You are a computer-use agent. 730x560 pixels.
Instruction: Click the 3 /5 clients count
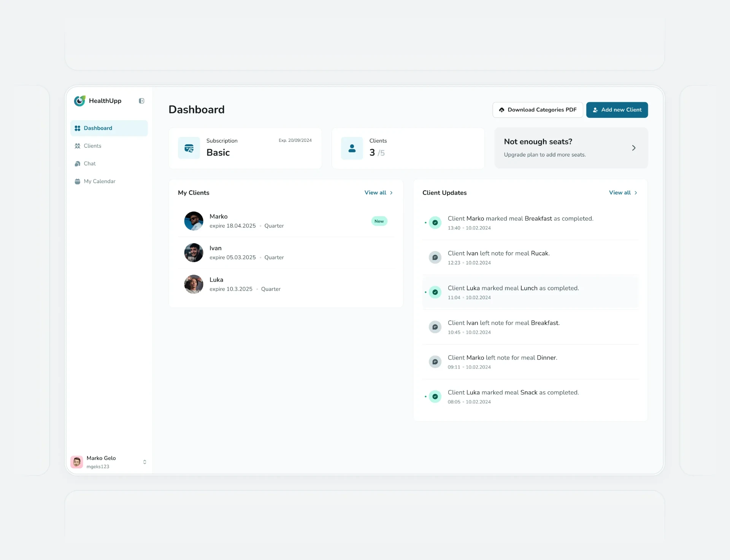tap(377, 152)
